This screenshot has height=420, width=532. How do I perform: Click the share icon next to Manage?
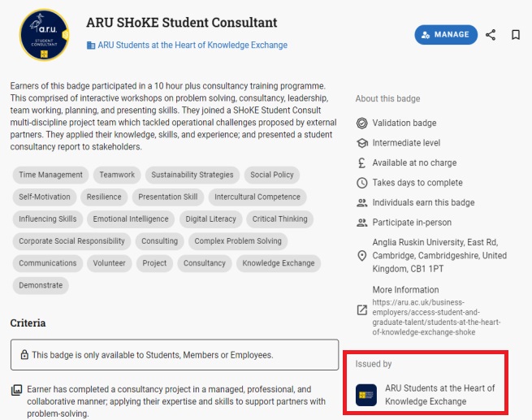coord(491,35)
